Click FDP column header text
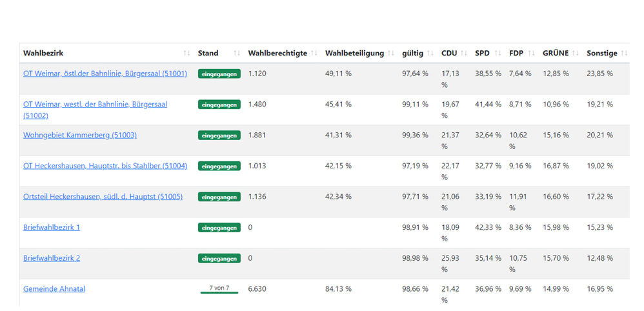The height and width of the screenshot is (311, 644). [x=517, y=54]
